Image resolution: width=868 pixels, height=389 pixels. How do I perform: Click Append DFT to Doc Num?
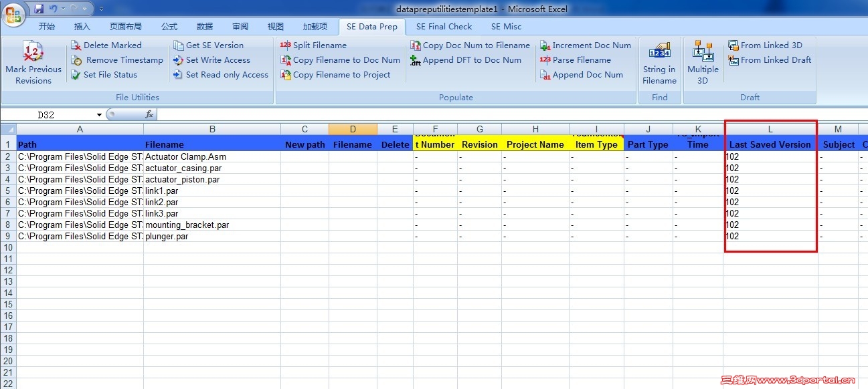click(x=466, y=60)
